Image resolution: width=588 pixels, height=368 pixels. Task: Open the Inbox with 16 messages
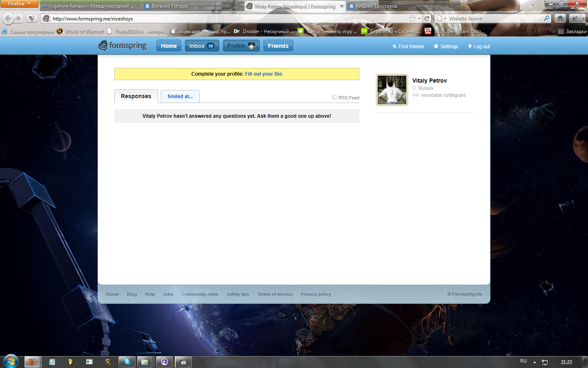tap(202, 46)
